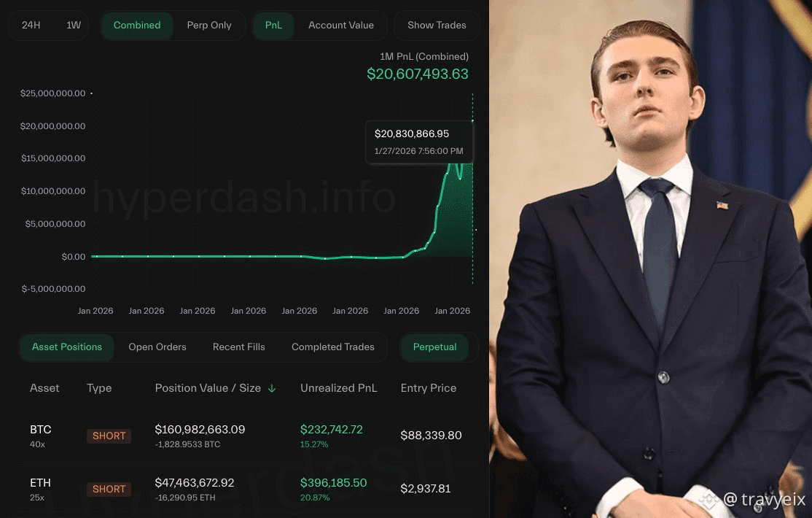Click the Show Trades button

(437, 26)
